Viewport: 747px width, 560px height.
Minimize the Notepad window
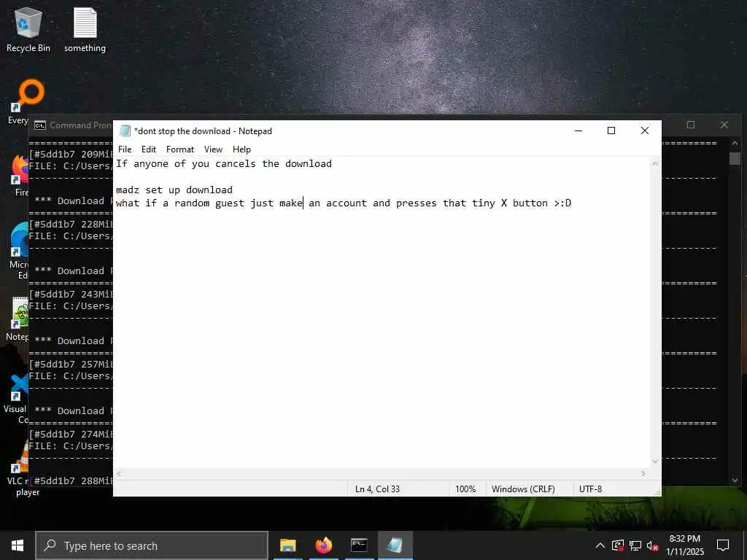(578, 131)
